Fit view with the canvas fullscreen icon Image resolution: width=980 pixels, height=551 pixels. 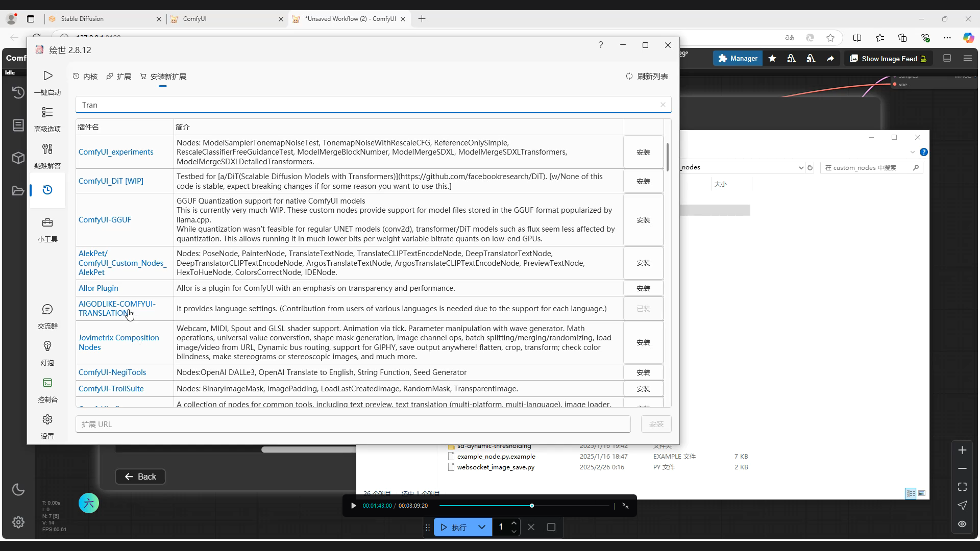[x=962, y=487]
